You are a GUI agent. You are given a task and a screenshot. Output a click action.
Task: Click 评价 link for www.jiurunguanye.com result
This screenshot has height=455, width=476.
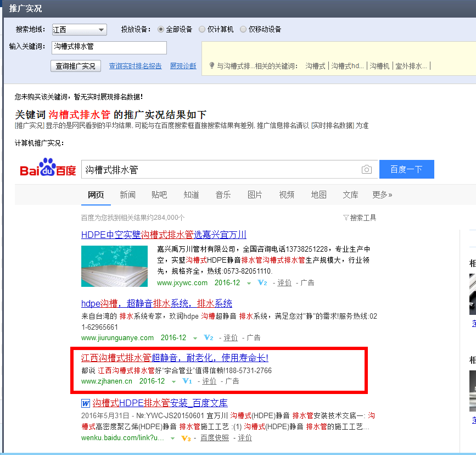[x=231, y=338]
